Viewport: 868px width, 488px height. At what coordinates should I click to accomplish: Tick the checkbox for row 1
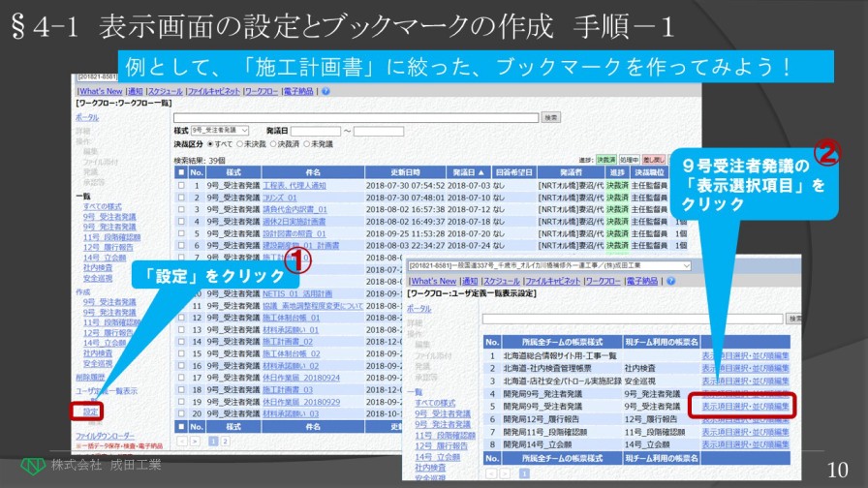[x=180, y=185]
